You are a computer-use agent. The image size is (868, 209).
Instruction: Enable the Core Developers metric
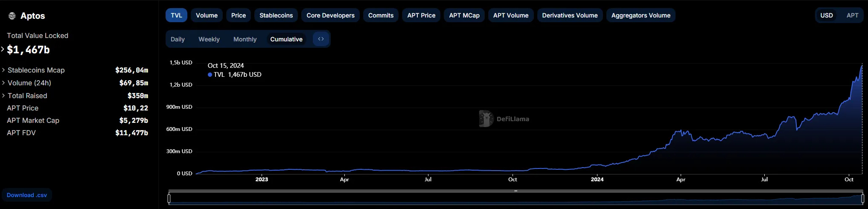click(330, 15)
